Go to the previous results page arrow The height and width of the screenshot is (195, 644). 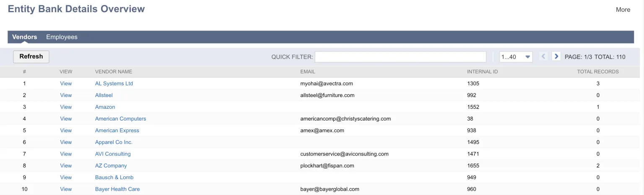[543, 56]
